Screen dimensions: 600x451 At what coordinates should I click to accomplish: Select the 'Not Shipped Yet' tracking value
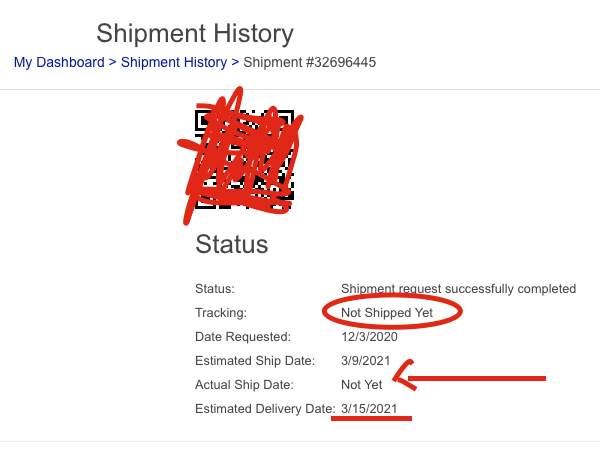coord(387,313)
